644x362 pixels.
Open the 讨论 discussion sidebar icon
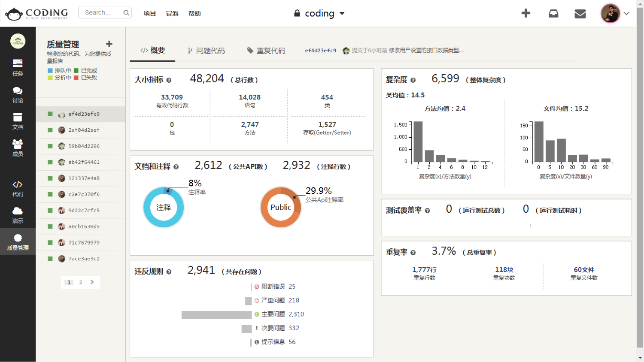pos(18,94)
